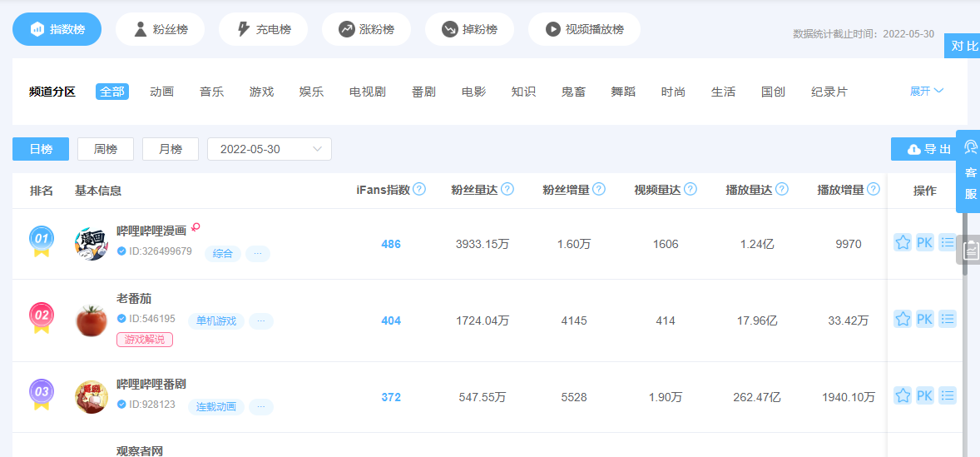980x457 pixels.
Task: Click the 连载动画 tag on 哔哩哔哩番剧
Action: 216,407
